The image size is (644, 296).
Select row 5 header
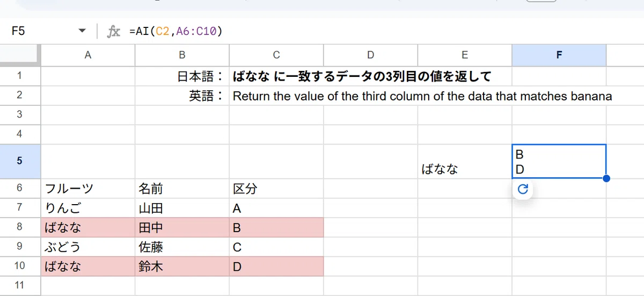pyautogui.click(x=20, y=162)
